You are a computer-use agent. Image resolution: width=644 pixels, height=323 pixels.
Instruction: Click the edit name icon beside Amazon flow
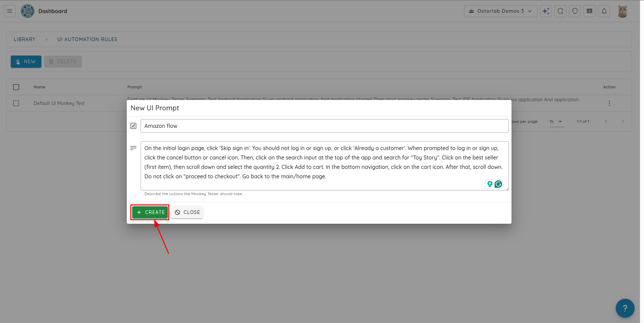pyautogui.click(x=134, y=126)
